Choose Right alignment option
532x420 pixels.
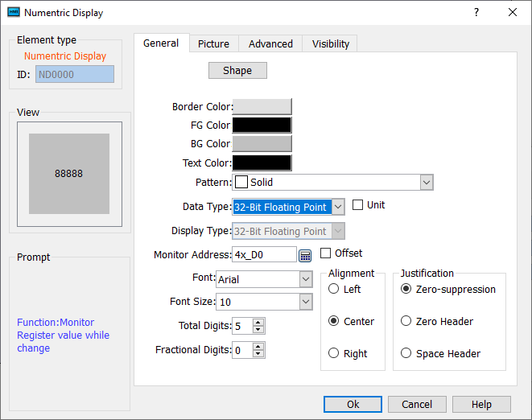334,353
